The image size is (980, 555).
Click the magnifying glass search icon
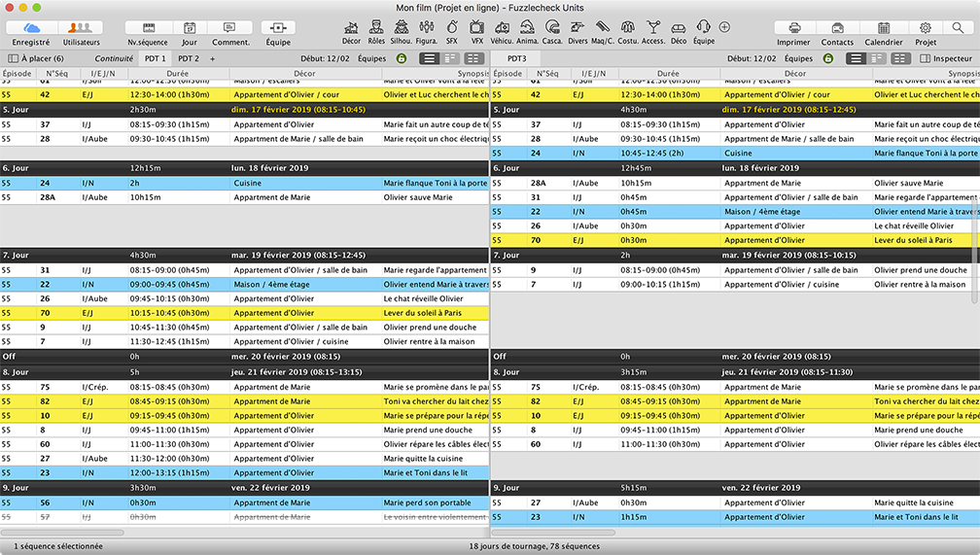958,27
